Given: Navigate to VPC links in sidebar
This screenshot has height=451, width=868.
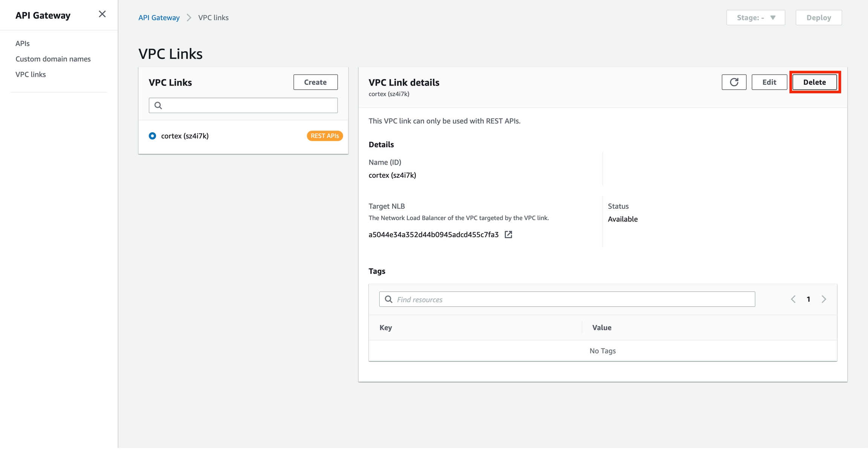Looking at the screenshot, I should click(31, 74).
